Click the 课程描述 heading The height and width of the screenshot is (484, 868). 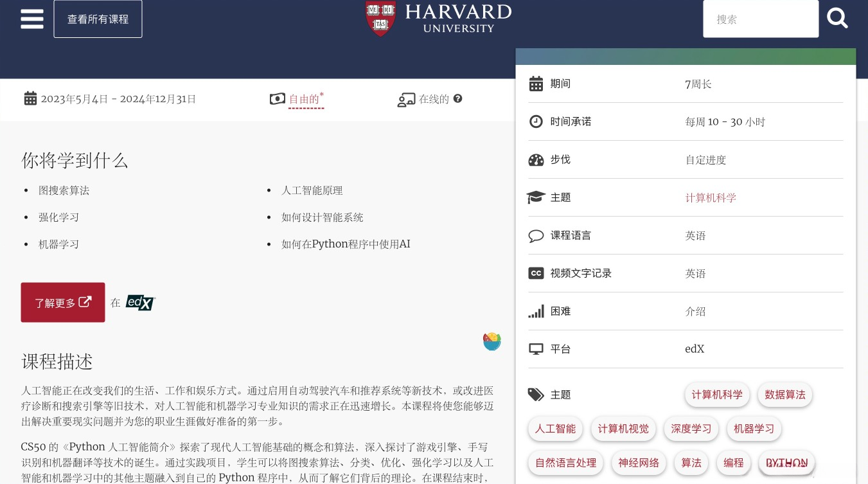(x=57, y=361)
